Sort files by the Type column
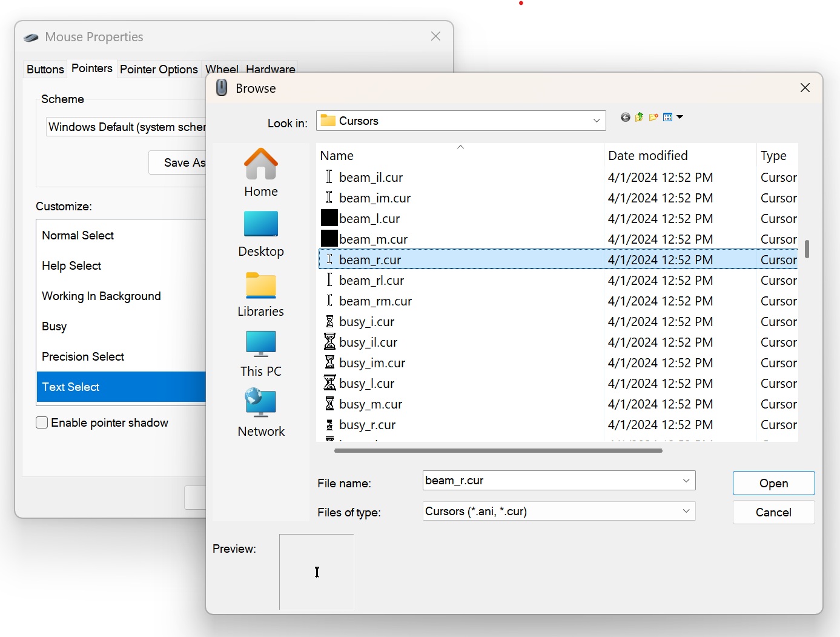Screen dimensions: 840x637 tap(778, 156)
